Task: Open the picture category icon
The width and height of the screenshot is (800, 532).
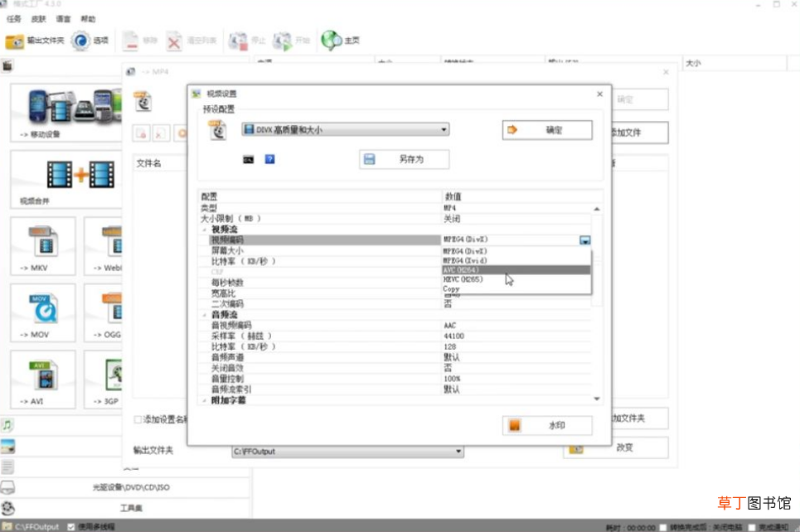Action: 7,447
